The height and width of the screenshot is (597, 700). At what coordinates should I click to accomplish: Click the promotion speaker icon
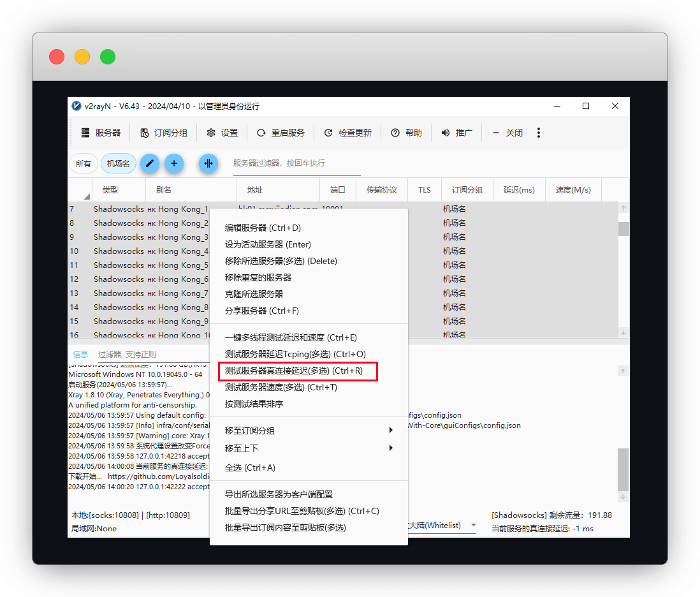[446, 133]
